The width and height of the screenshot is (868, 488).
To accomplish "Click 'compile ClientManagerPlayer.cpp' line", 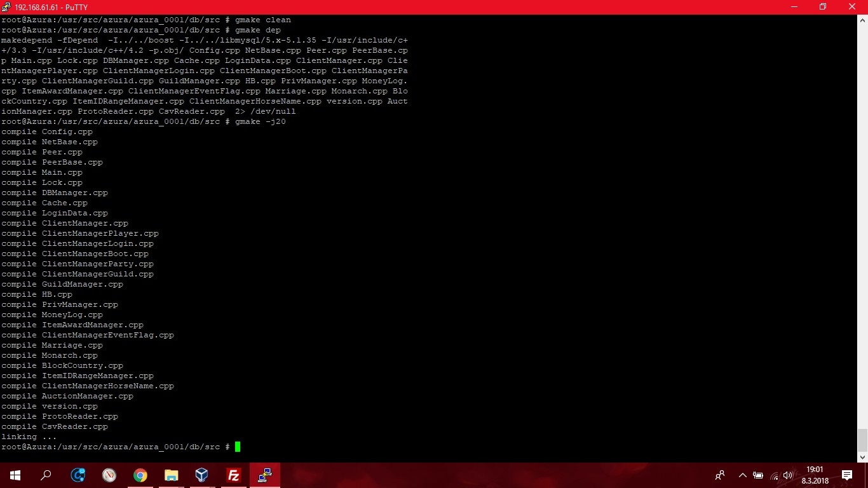I will (80, 233).
